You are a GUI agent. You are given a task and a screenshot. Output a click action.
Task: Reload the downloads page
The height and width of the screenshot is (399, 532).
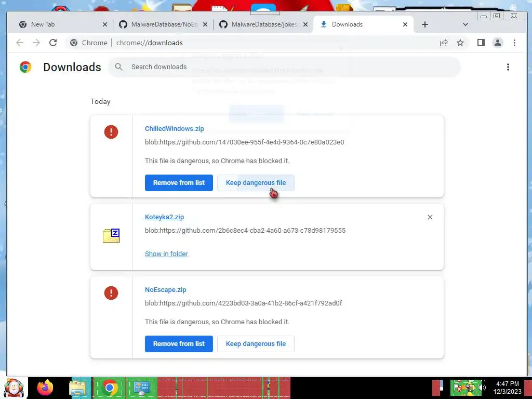[x=53, y=43]
